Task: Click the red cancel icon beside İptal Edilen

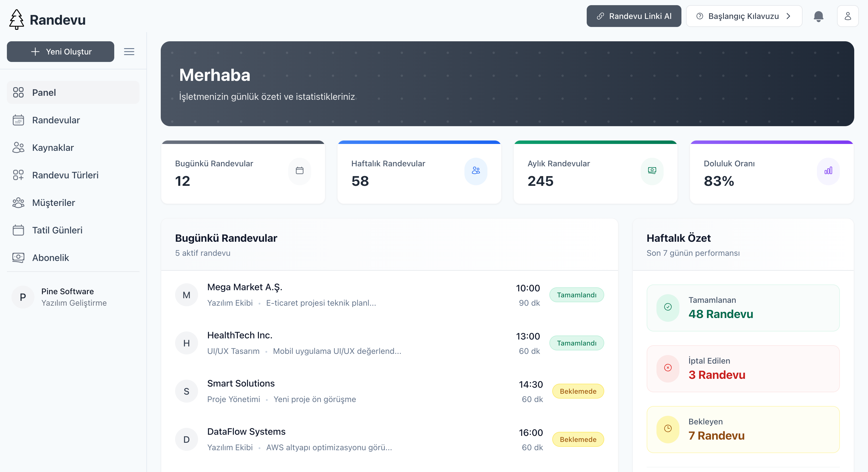Action: point(668,368)
